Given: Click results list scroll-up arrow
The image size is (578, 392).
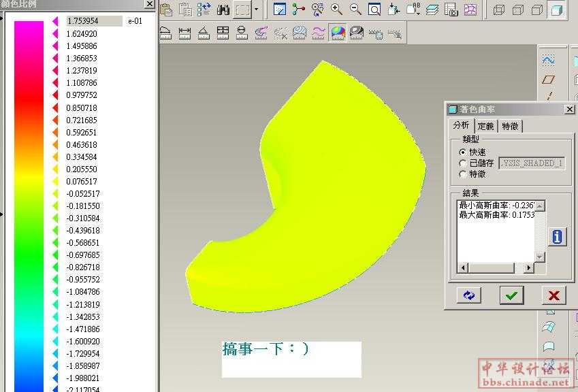Looking at the screenshot, I should pos(540,206).
